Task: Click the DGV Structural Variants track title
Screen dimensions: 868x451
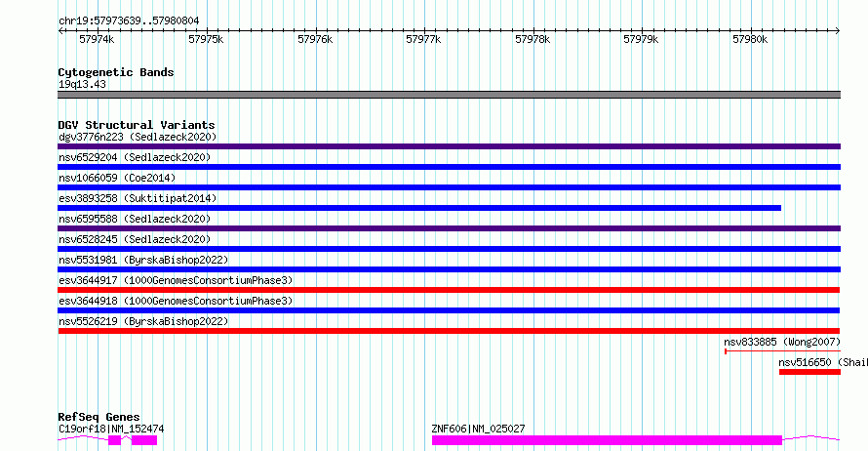Action: (137, 125)
